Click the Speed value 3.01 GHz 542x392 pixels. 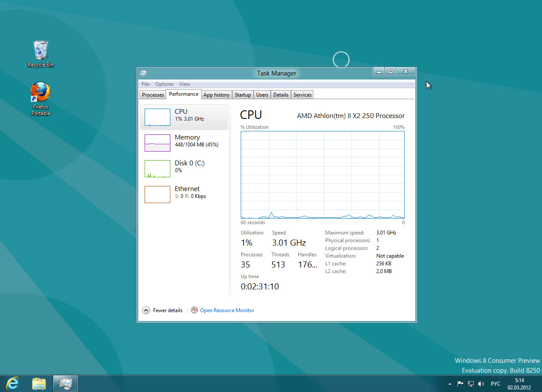[x=289, y=243]
